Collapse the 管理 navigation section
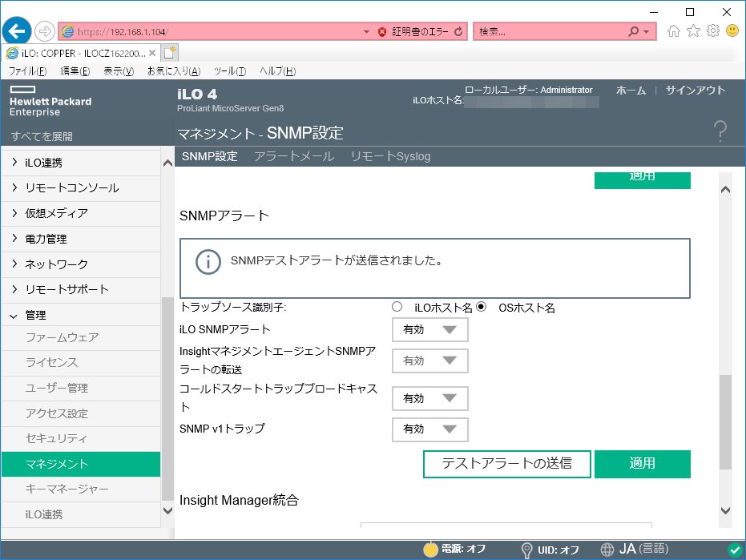 point(80,315)
